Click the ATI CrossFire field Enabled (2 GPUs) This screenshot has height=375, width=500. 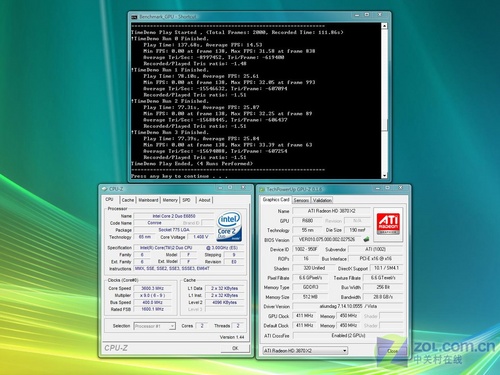tap(348, 336)
